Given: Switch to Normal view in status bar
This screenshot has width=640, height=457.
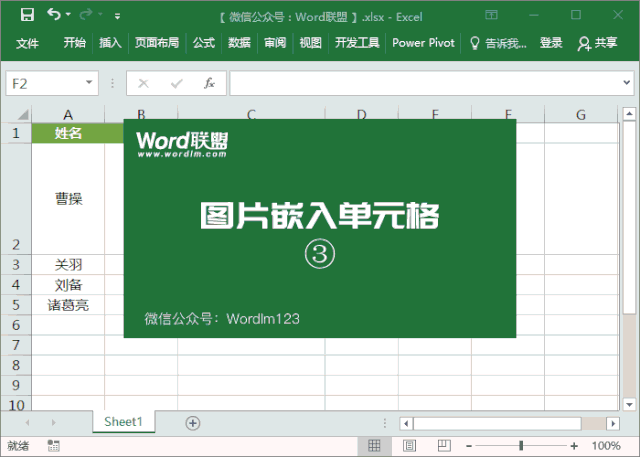Looking at the screenshot, I should 374,446.
